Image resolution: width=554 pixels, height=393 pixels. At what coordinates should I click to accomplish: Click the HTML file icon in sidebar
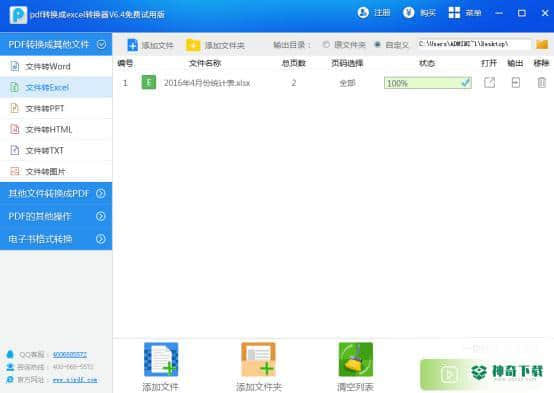[x=14, y=129]
